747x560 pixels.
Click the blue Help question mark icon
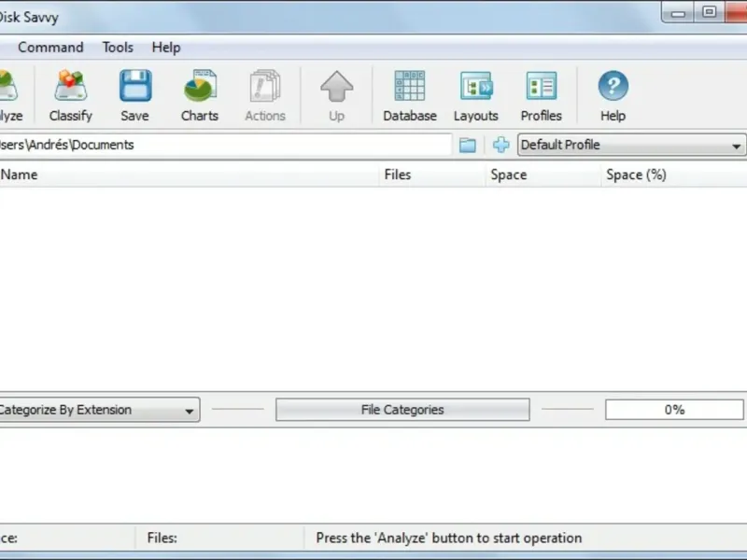[x=613, y=96]
